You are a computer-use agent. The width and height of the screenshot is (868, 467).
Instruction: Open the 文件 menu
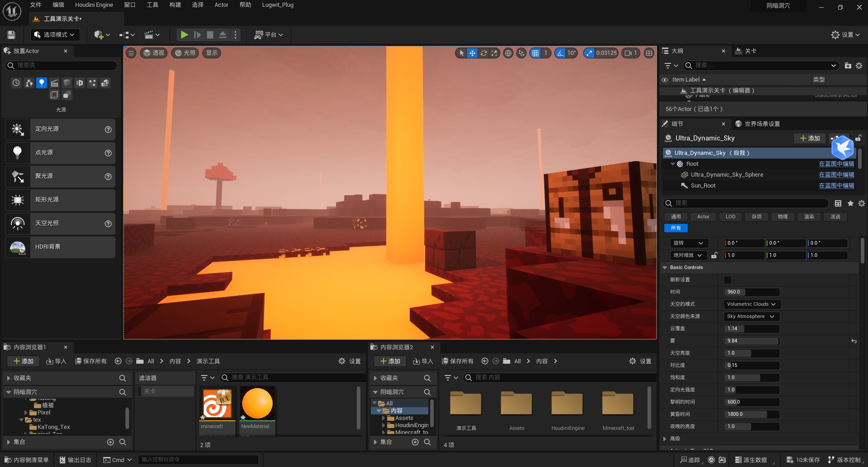36,5
